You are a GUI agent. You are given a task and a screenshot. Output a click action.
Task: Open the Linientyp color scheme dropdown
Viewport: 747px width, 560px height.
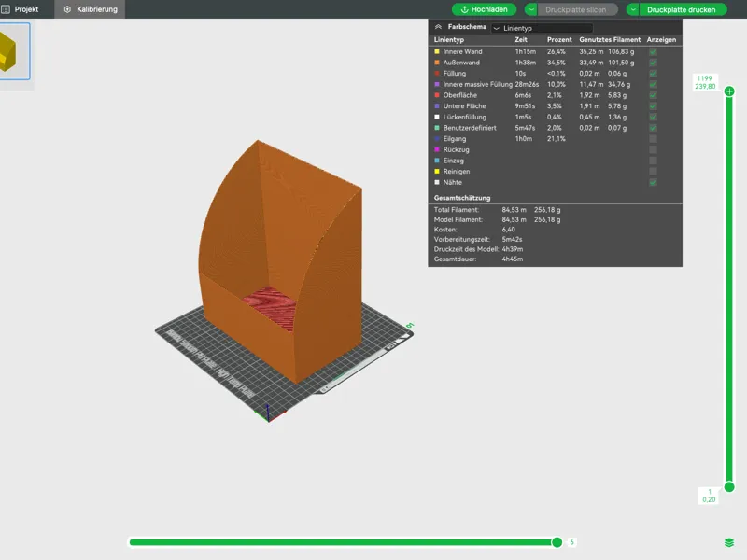tap(543, 28)
